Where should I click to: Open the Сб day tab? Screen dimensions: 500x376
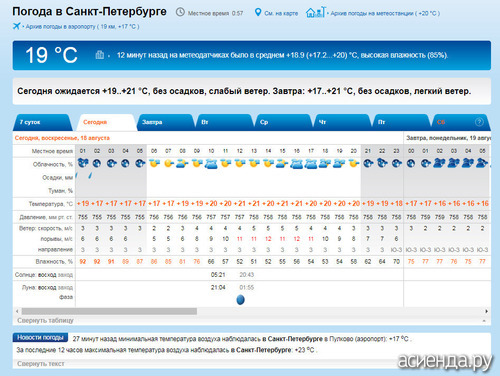coord(460,122)
